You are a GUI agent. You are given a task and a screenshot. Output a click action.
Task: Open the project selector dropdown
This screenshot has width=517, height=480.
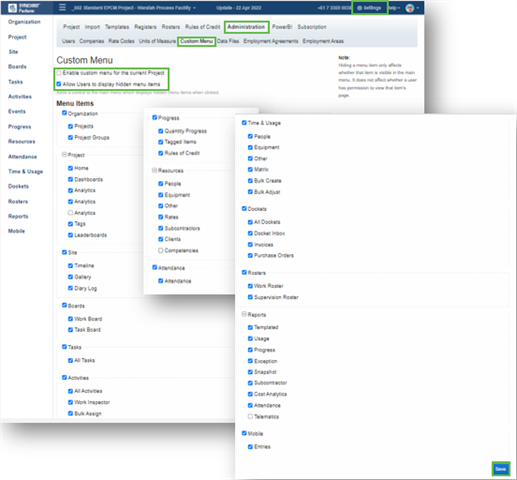[x=134, y=8]
